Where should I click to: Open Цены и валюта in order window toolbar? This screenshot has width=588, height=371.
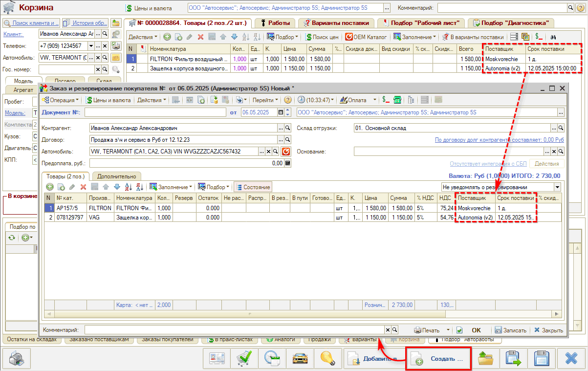click(x=109, y=100)
